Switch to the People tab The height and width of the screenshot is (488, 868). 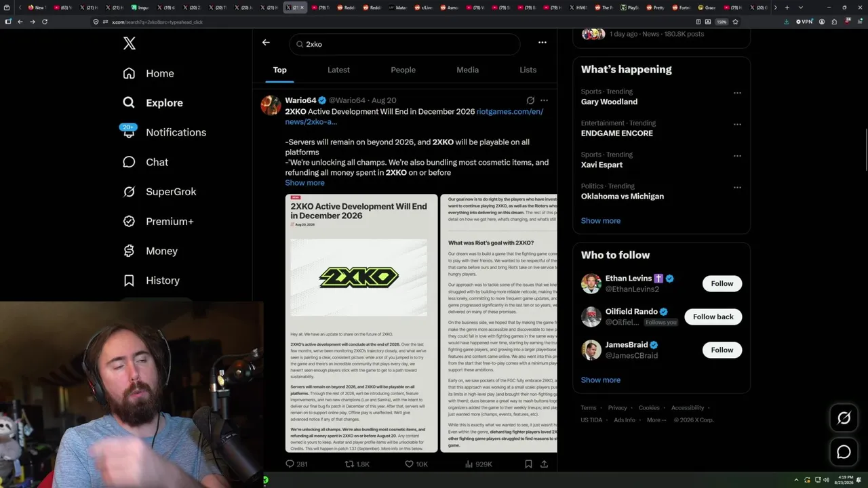[x=403, y=70]
